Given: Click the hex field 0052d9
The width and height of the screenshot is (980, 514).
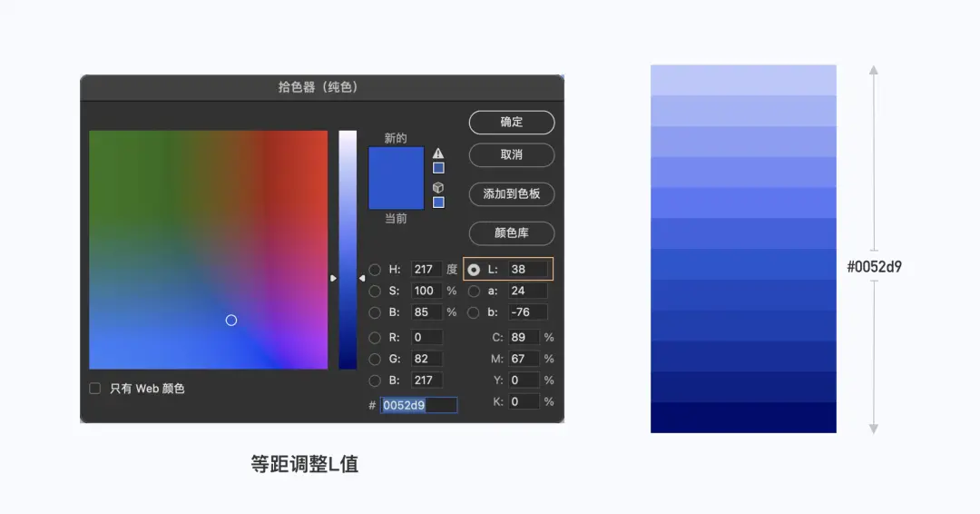Looking at the screenshot, I should [418, 405].
